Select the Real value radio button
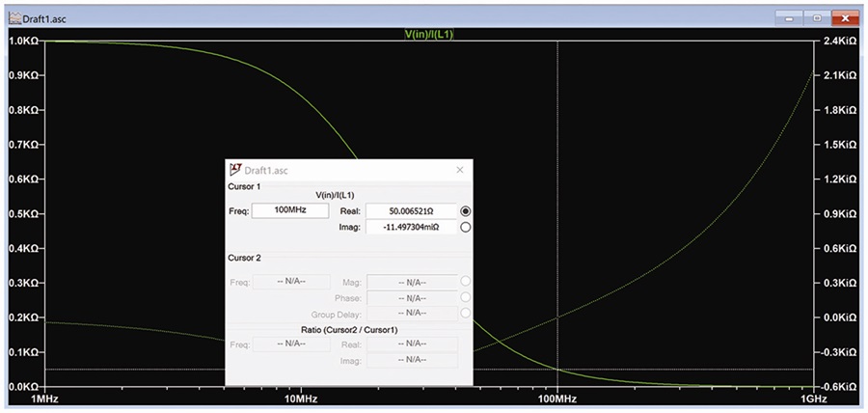Screen dimensions: 868x413 coord(466,211)
